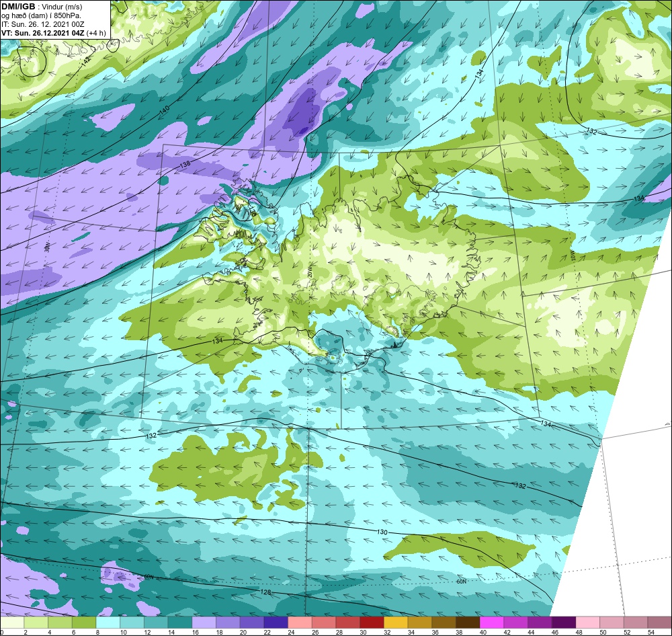672x636 pixels.
Task: Select the dark red 30–32 m/s legend swatch
Action: tap(372, 623)
